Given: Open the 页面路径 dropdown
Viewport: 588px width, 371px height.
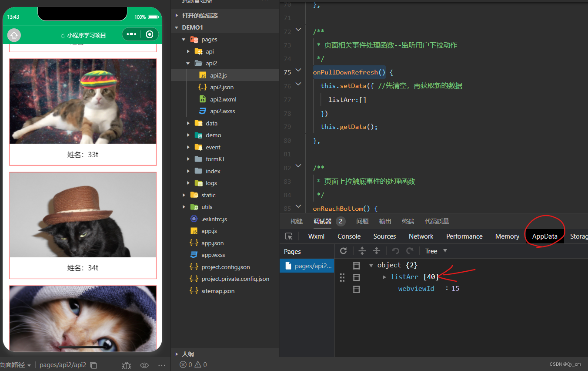Looking at the screenshot, I should [16, 365].
